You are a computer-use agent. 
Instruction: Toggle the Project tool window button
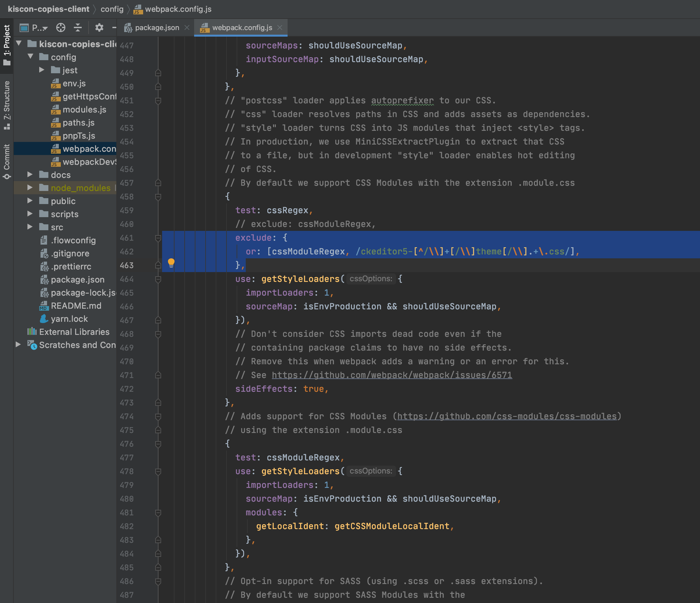7,45
